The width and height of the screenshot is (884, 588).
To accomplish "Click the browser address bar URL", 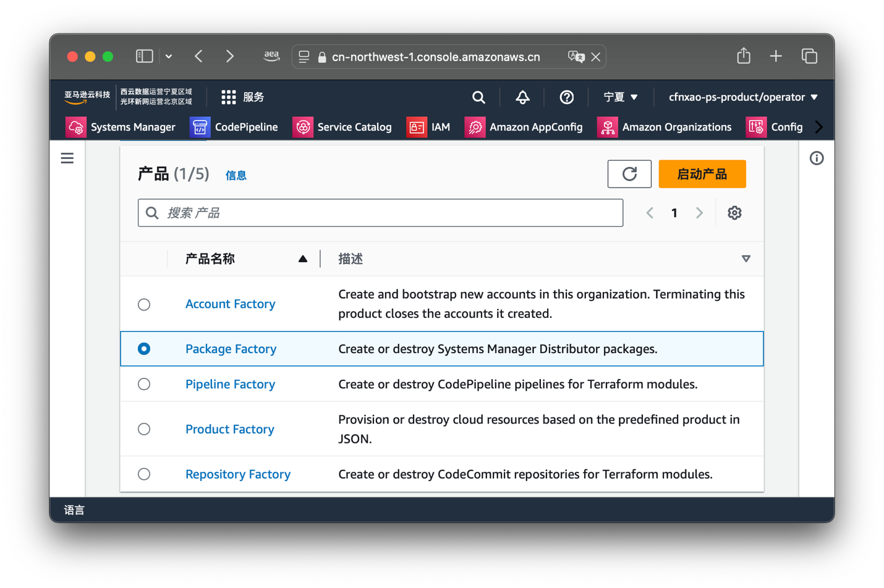I will coord(436,57).
